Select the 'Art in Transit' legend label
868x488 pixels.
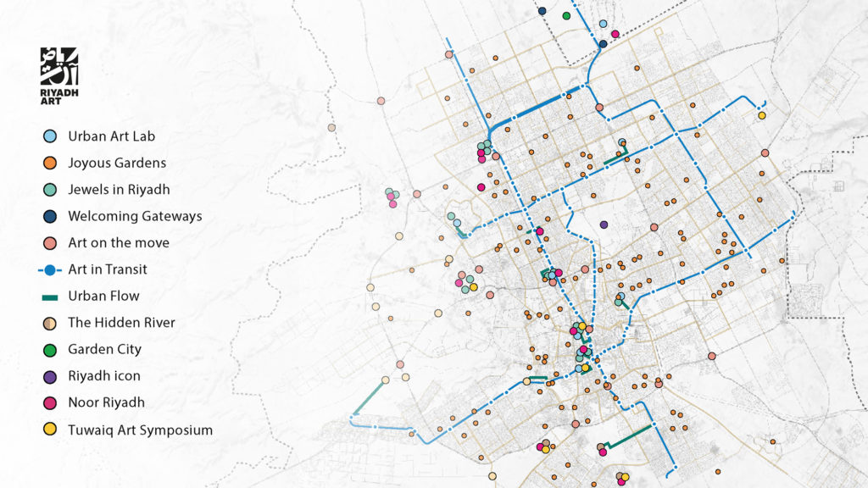click(x=108, y=269)
